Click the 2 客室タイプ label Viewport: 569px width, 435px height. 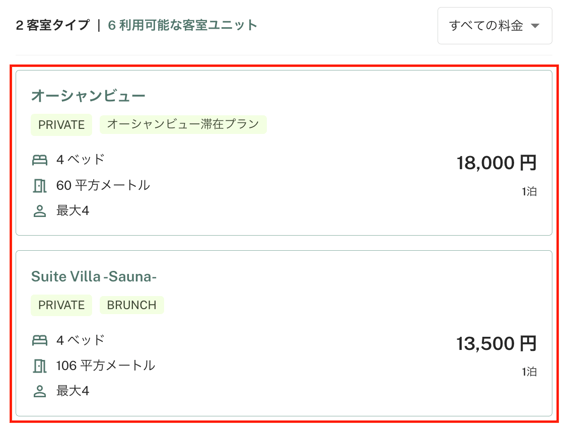53,25
